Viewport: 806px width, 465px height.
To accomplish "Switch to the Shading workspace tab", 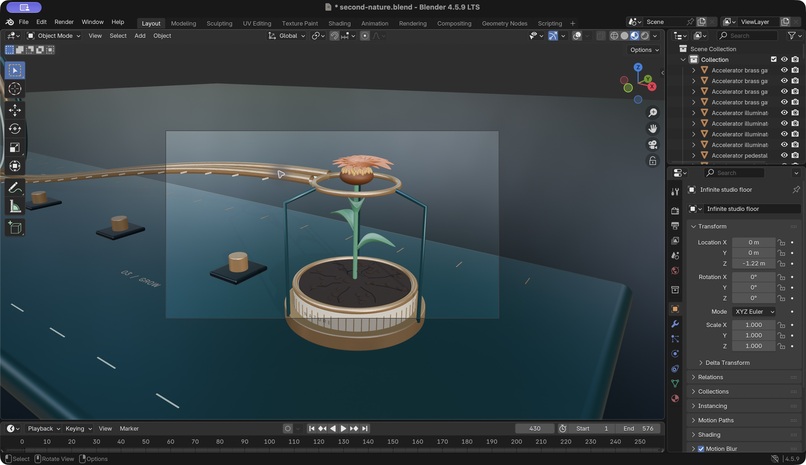I will click(339, 24).
